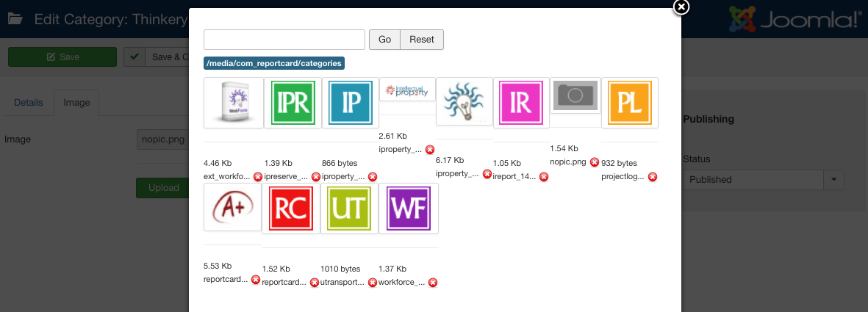Click the Reset button

pyautogui.click(x=422, y=40)
